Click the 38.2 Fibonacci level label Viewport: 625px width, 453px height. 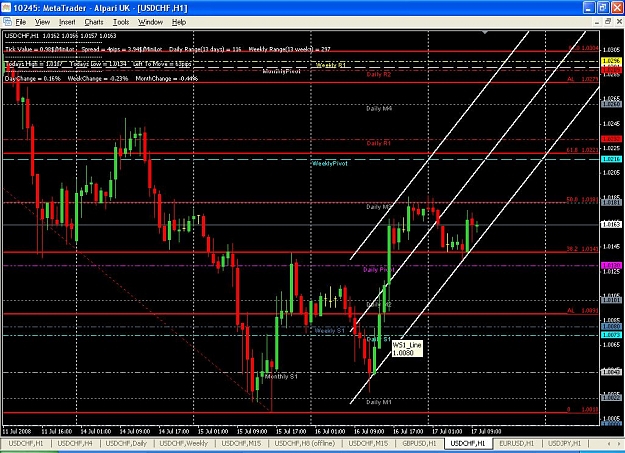(582, 249)
